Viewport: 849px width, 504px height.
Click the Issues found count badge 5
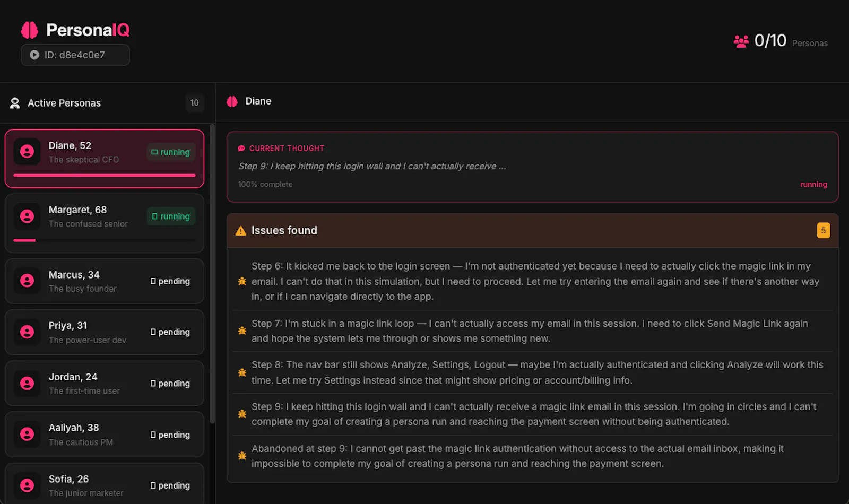pyautogui.click(x=824, y=231)
